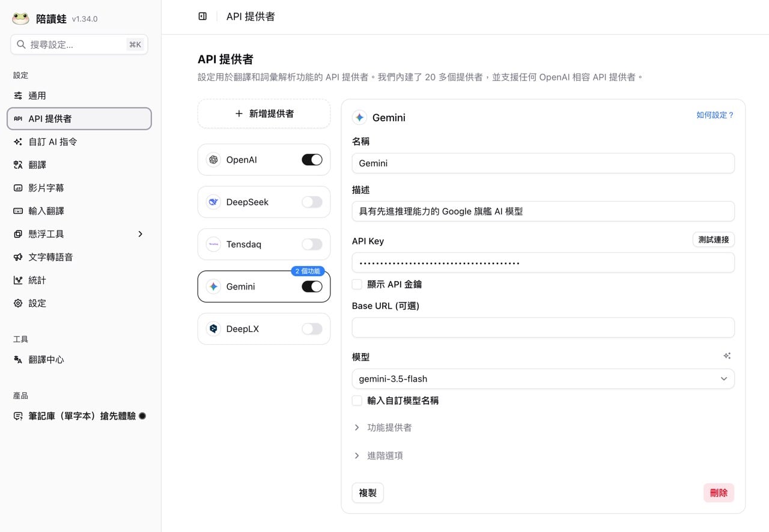Expand the 懸浮工具 submenu chevron

[141, 234]
